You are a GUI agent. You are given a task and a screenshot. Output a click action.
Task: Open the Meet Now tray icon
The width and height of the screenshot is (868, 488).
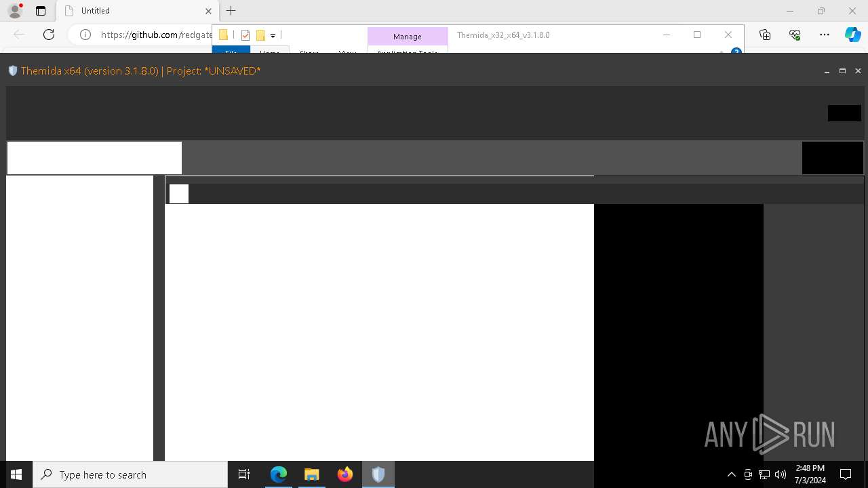(x=748, y=474)
